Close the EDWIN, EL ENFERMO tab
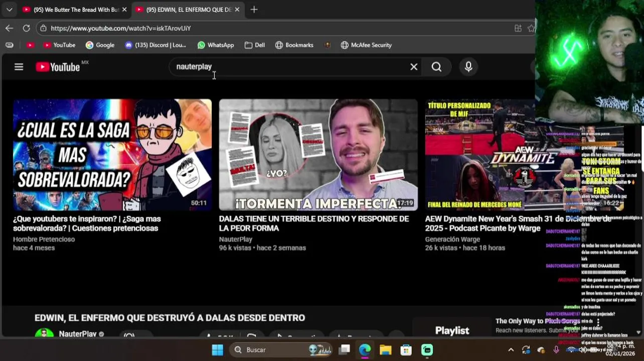 [237, 10]
